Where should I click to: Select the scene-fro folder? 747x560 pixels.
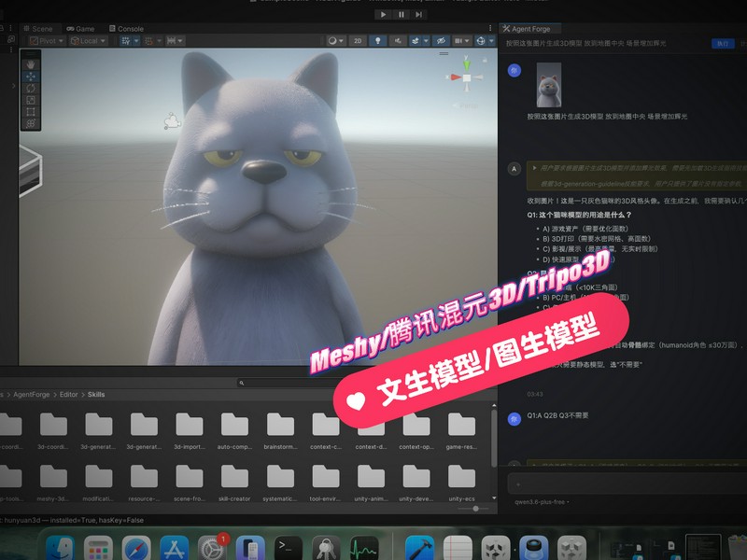pyautogui.click(x=190, y=483)
